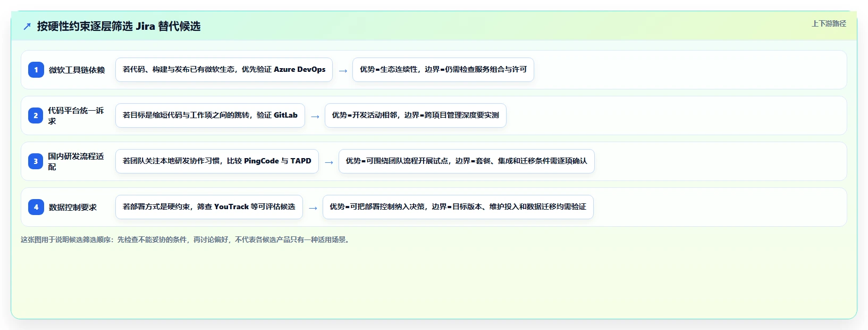Click step number 4 badge
The height and width of the screenshot is (330, 868).
(36, 207)
